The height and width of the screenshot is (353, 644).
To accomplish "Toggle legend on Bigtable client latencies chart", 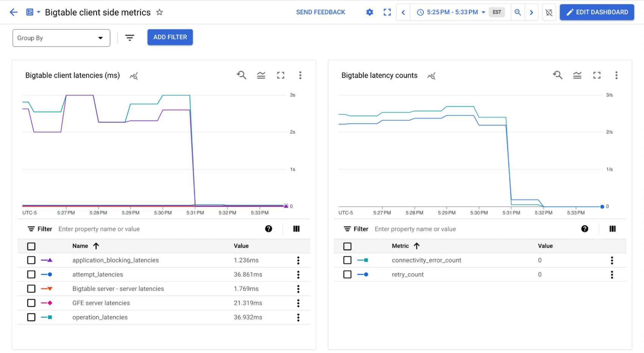I will 261,75.
